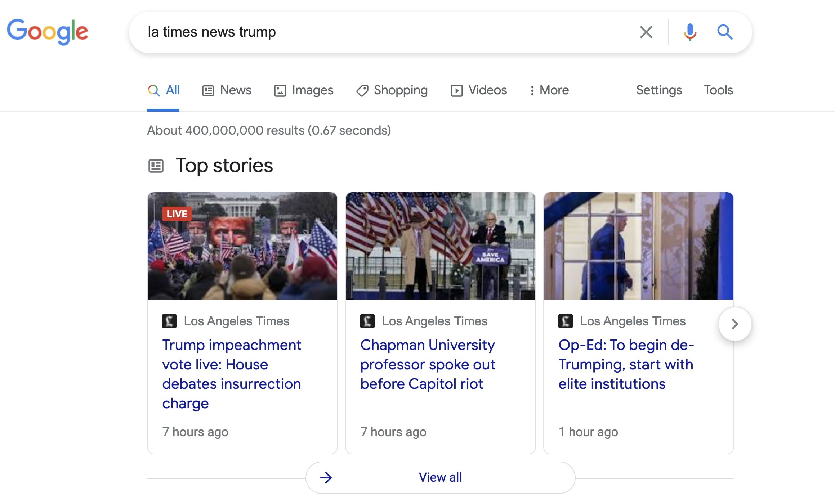
Task: Clear the search box with X
Action: click(x=646, y=32)
